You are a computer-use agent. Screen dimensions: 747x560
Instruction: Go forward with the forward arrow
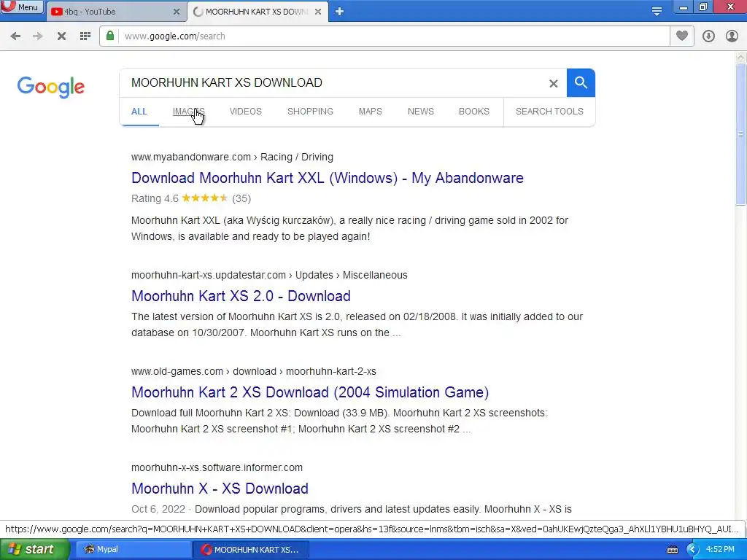tap(38, 36)
